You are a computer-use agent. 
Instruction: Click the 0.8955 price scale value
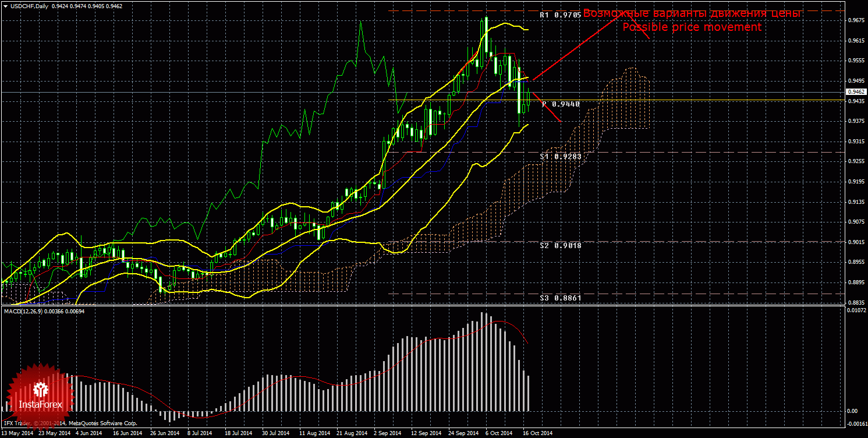tap(856, 263)
